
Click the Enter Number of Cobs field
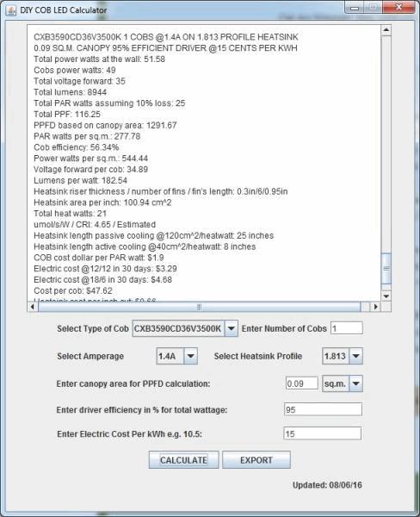point(347,328)
